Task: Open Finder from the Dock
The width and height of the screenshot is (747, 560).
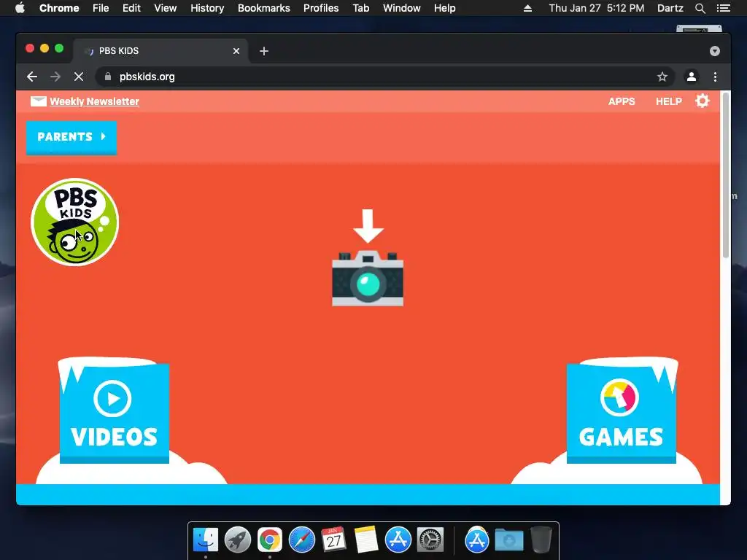Action: coord(206,540)
